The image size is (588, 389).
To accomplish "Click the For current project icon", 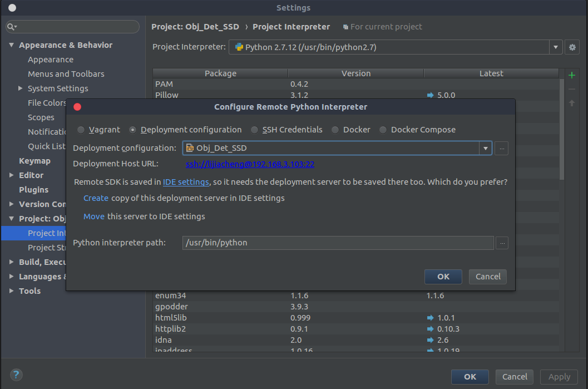I will coord(345,27).
